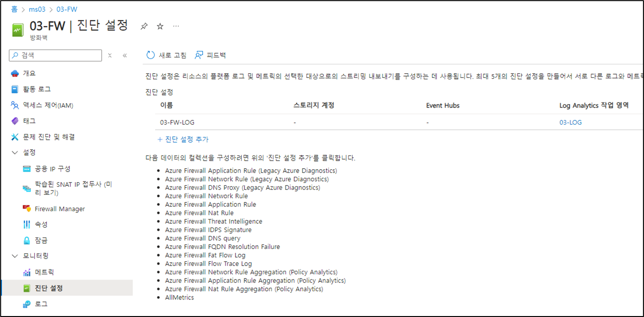This screenshot has height=317, width=644.
Task: Click the 진단 설정 sidebar icon
Action: [x=27, y=288]
